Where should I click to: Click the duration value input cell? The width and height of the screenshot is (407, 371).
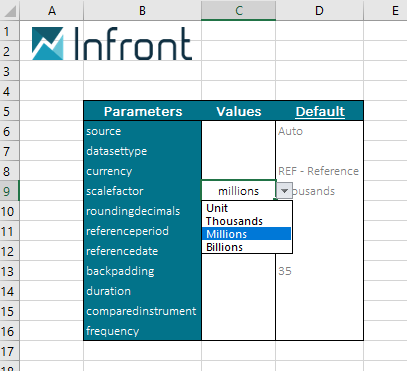[x=239, y=291]
